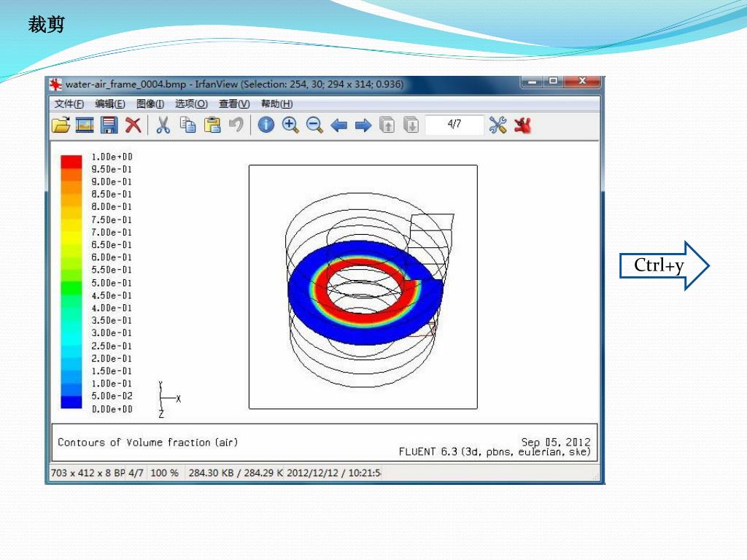The image size is (747, 560).
Task: Click the Open file folder icon
Action: (61, 125)
